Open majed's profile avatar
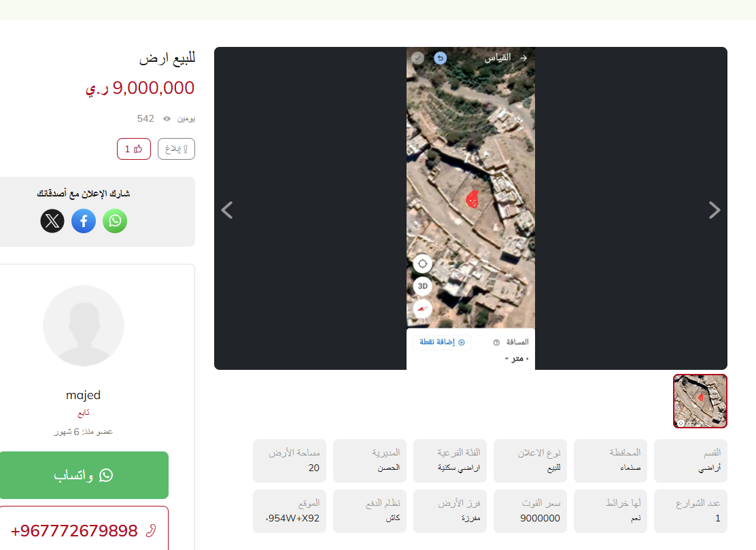 [84, 326]
